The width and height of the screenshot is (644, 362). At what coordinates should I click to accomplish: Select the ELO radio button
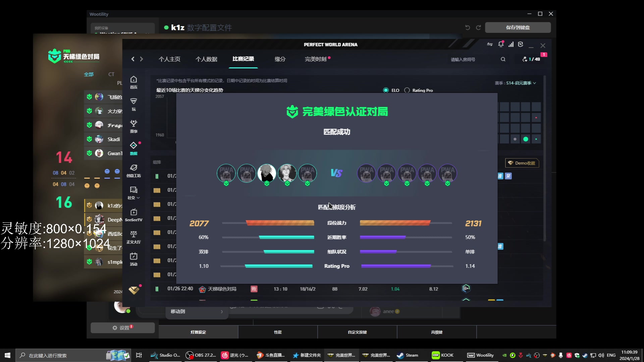(386, 90)
